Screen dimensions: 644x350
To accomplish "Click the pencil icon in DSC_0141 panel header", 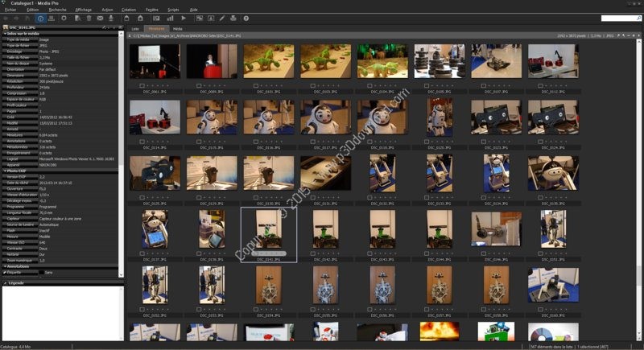I will click(x=105, y=27).
